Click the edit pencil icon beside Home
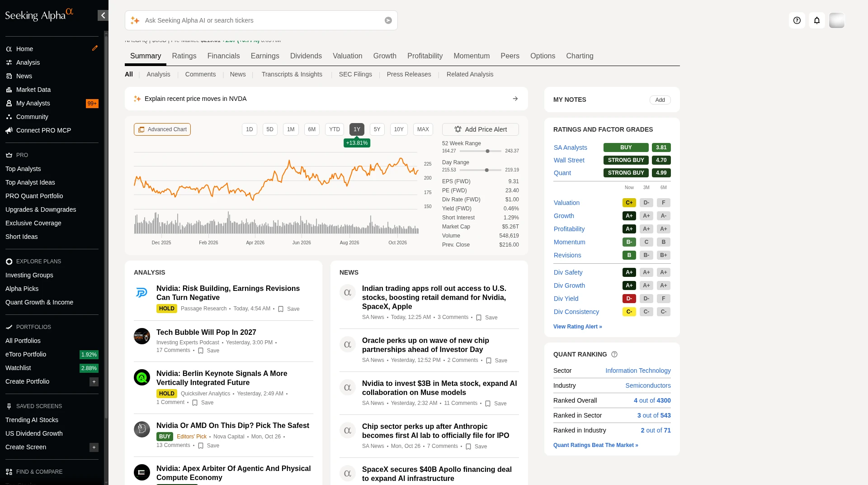The image size is (868, 485). 95,48
